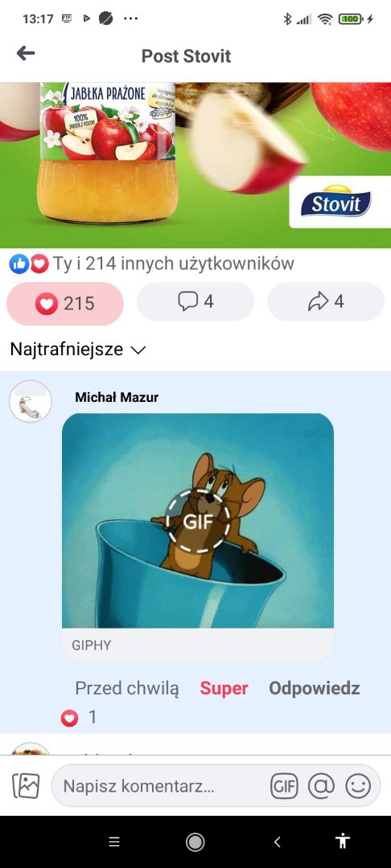Go back using the top-left arrow
391x868 pixels.
26,54
